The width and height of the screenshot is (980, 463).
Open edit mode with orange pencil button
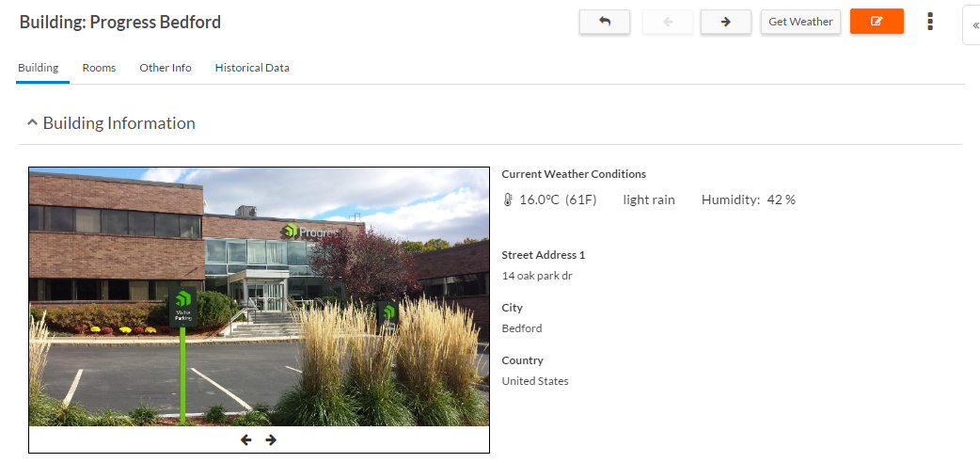877,22
